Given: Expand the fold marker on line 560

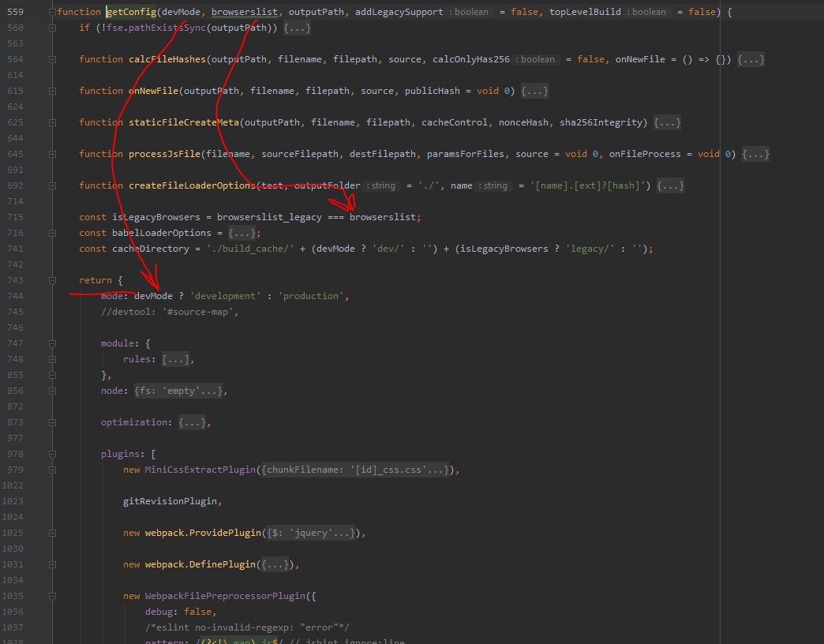Looking at the screenshot, I should click(x=52, y=28).
